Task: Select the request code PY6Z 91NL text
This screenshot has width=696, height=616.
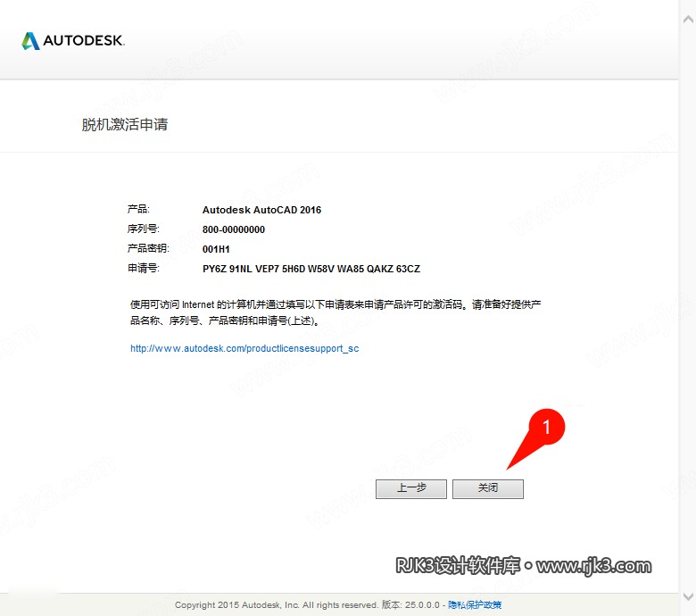Action: (311, 269)
